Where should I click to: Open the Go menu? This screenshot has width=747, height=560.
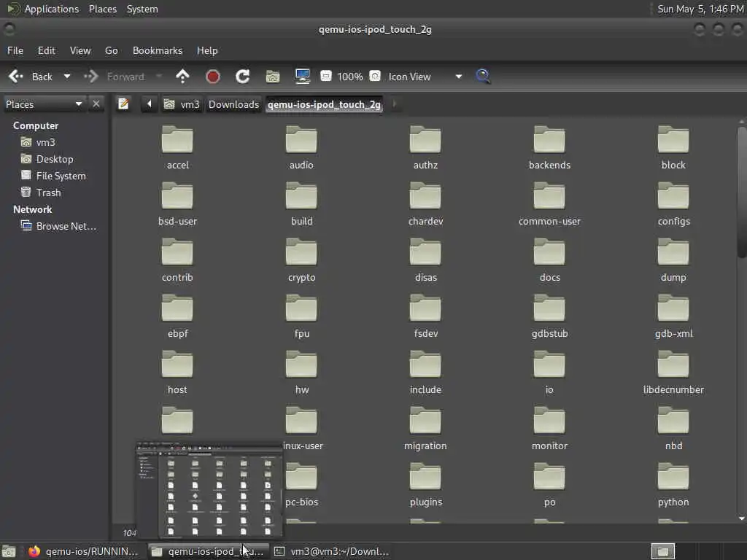(x=111, y=50)
